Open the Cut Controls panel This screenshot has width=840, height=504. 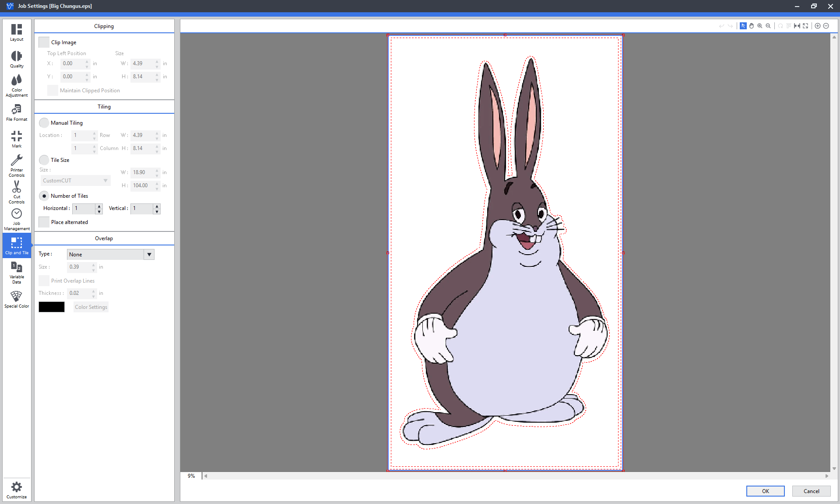tap(17, 192)
